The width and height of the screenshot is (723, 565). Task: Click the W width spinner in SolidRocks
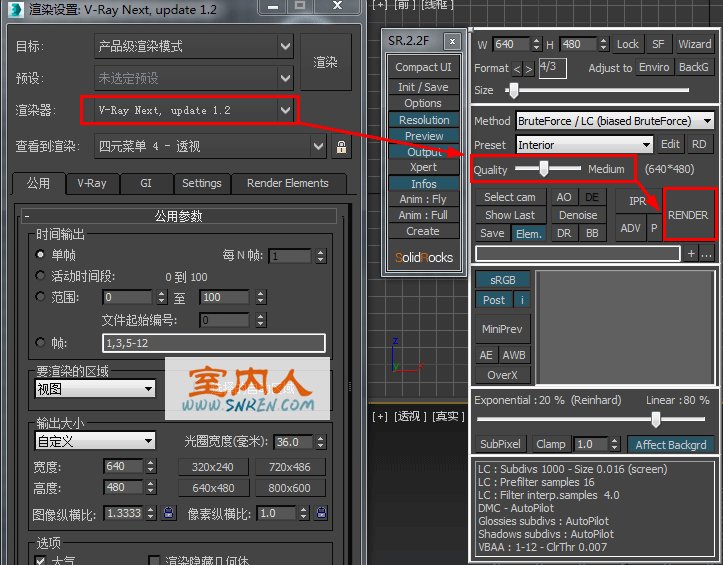click(536, 44)
